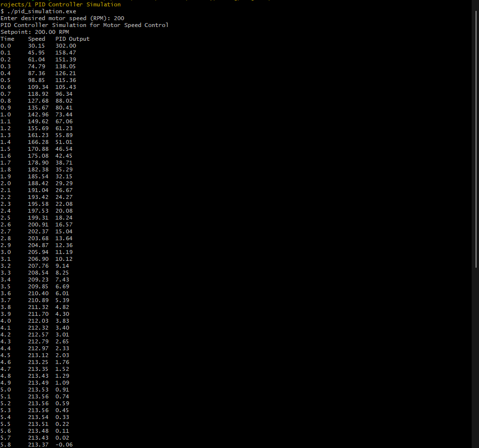Click the speed value 142.96
This screenshot has width=479, height=448.
[38, 114]
